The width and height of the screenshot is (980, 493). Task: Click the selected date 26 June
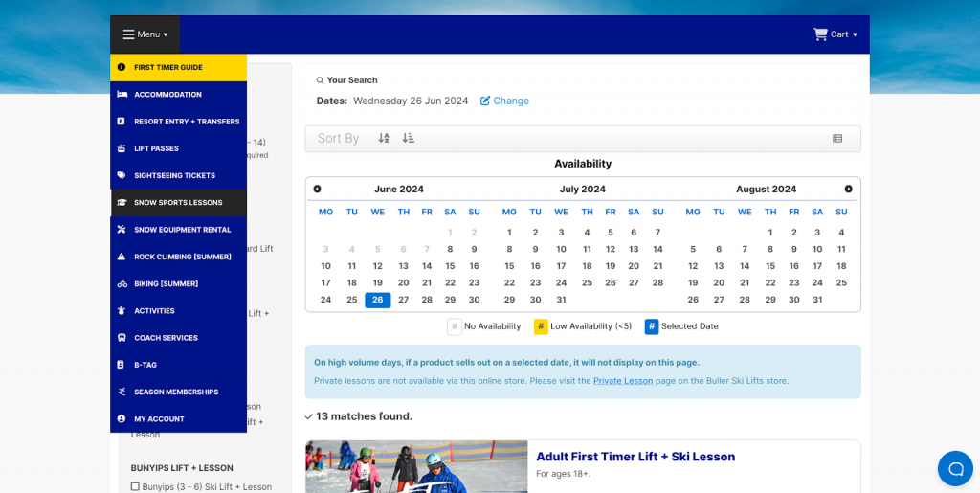378,300
